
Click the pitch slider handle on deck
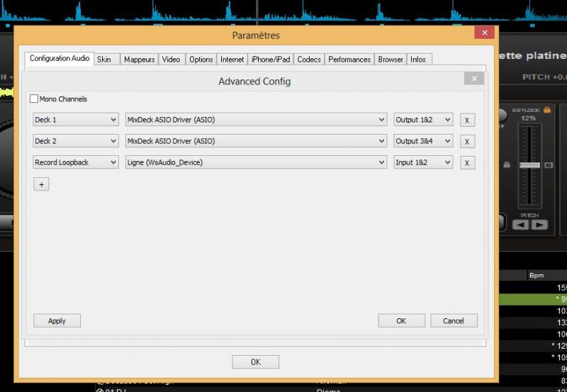click(x=529, y=165)
